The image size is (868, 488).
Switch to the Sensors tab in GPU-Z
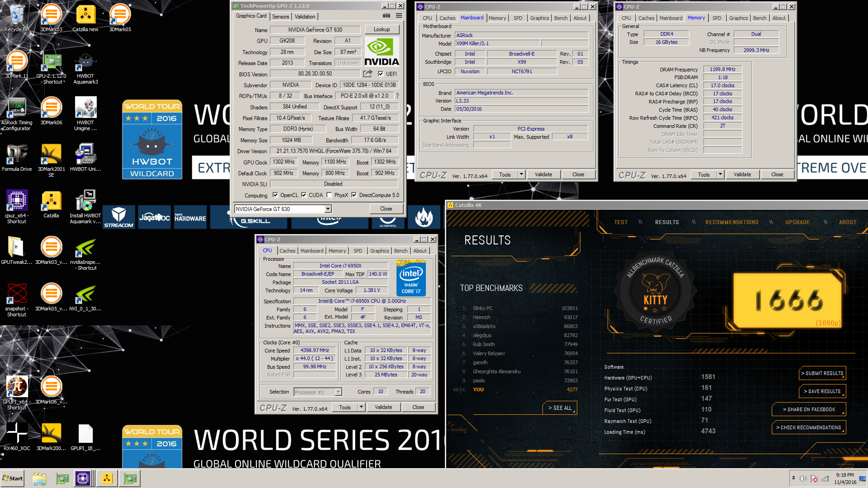pyautogui.click(x=280, y=17)
